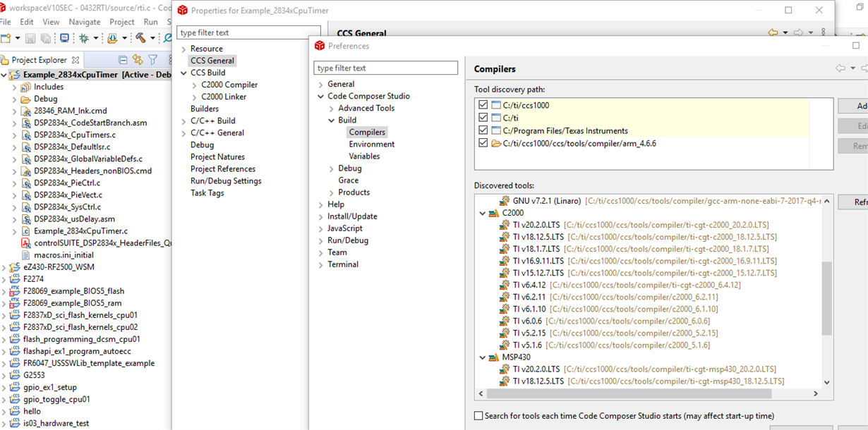
Task: Click the MSP430 compiler group icon
Action: (x=494, y=357)
